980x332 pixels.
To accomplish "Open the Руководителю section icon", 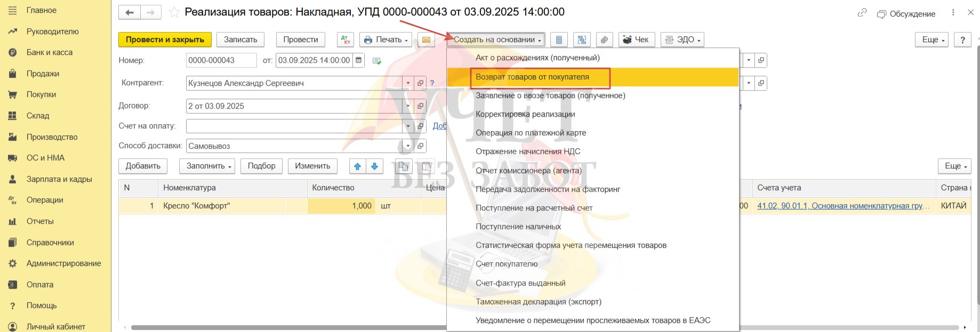I will 13,31.
